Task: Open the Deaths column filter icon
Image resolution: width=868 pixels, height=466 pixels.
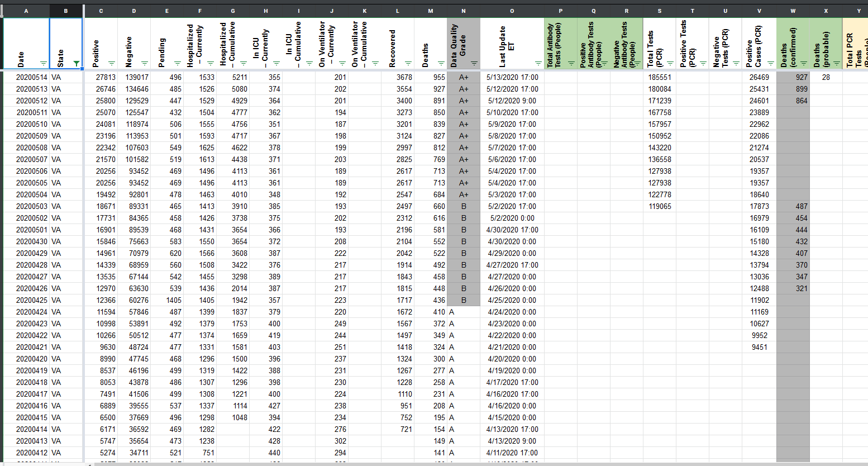Action: [441, 63]
